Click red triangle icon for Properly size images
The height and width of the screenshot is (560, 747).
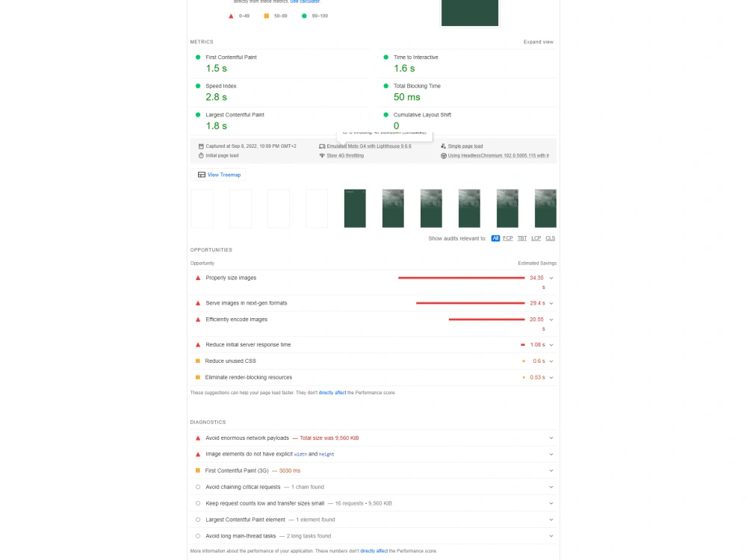pos(198,278)
